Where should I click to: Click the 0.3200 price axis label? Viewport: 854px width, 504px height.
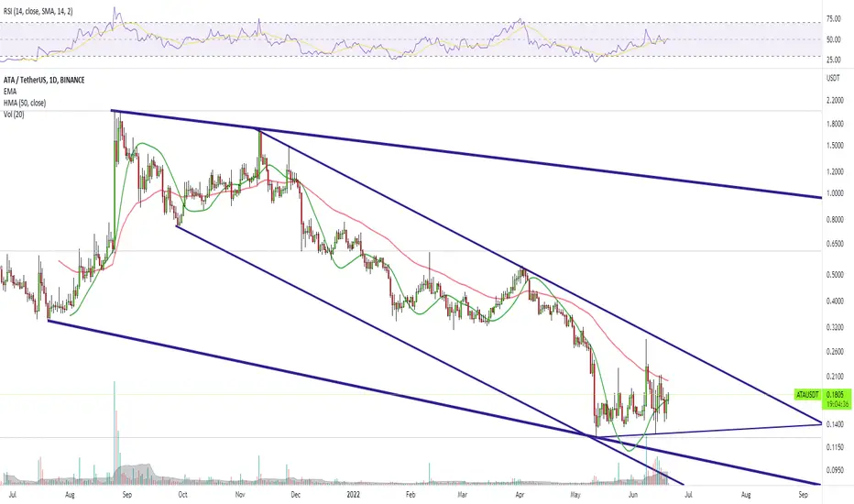(x=835, y=327)
